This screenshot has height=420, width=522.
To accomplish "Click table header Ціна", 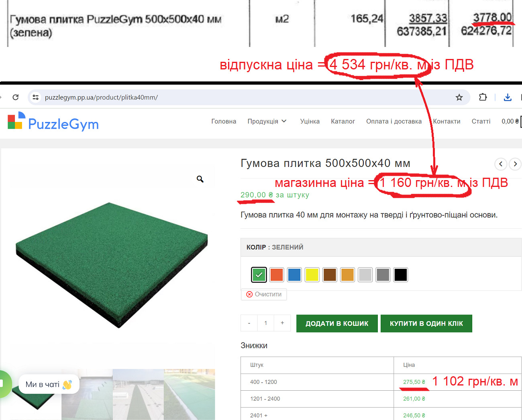I will (409, 365).
